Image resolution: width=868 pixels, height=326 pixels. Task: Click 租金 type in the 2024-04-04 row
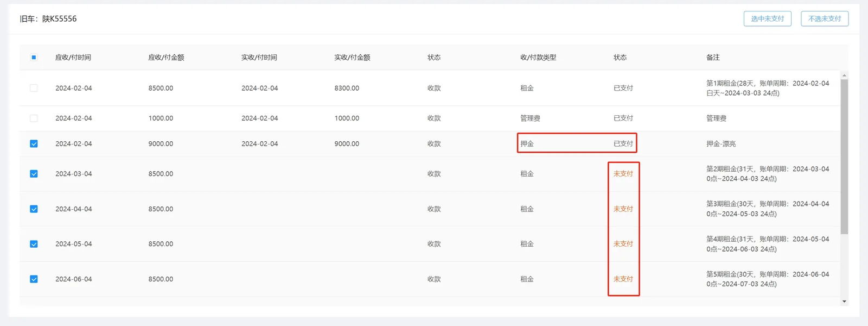527,209
